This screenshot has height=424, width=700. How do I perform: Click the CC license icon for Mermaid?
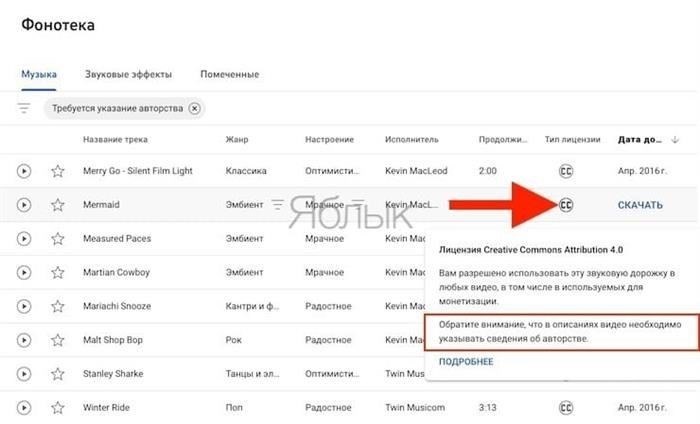(x=566, y=205)
